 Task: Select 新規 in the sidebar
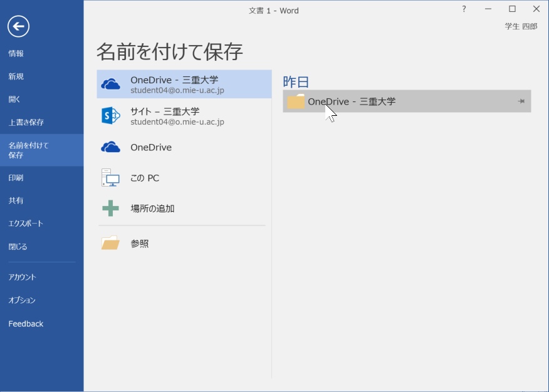pyautogui.click(x=16, y=76)
